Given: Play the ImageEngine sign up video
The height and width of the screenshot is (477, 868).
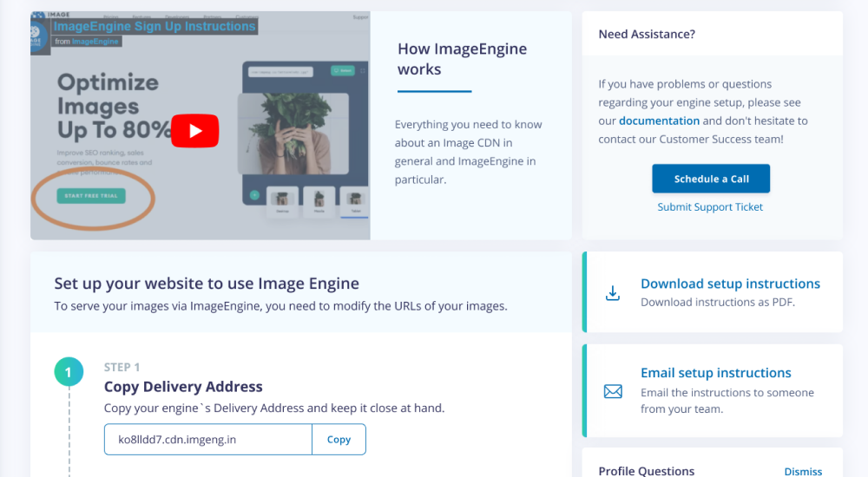Looking at the screenshot, I should [194, 131].
